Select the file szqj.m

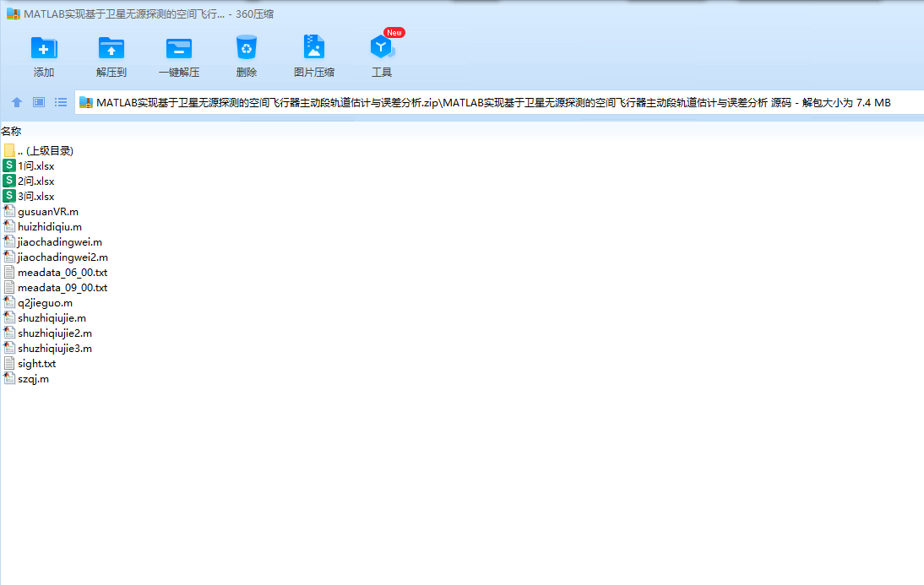click(26, 379)
